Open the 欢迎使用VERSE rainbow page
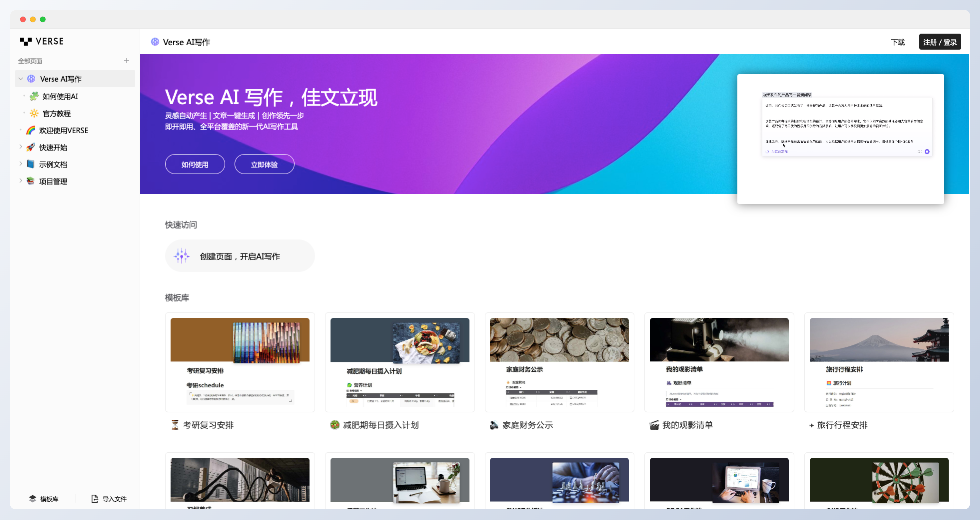The width and height of the screenshot is (980, 520). click(64, 130)
